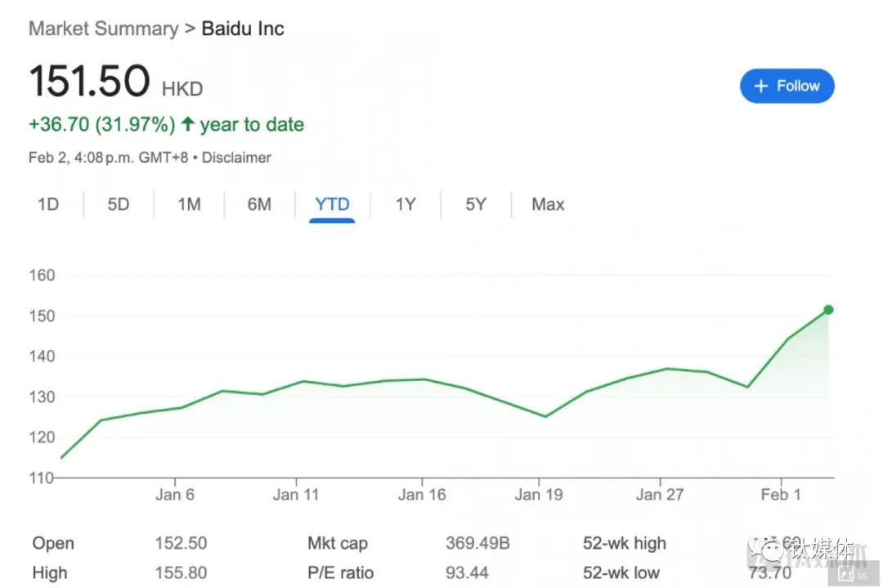Image resolution: width=883 pixels, height=588 pixels.
Task: Show the 1M price chart
Action: click(189, 204)
